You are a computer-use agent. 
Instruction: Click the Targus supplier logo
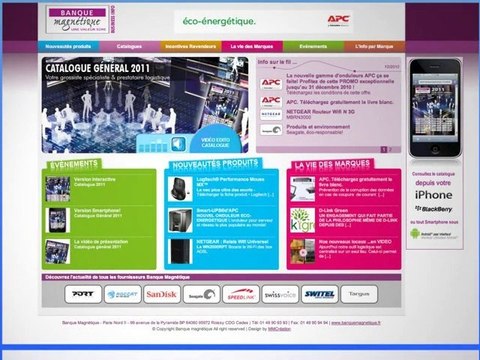click(x=359, y=294)
